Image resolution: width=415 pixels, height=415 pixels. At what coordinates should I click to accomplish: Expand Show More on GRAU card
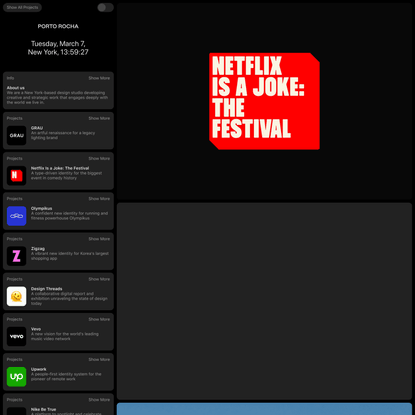pos(99,118)
